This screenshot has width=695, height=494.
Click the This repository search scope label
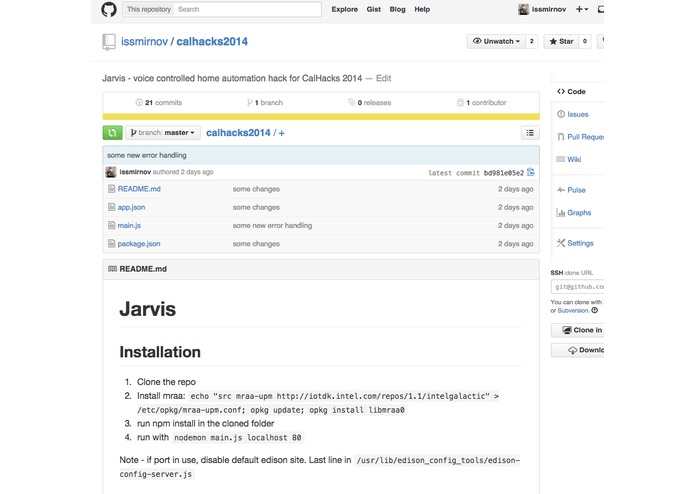coord(149,9)
